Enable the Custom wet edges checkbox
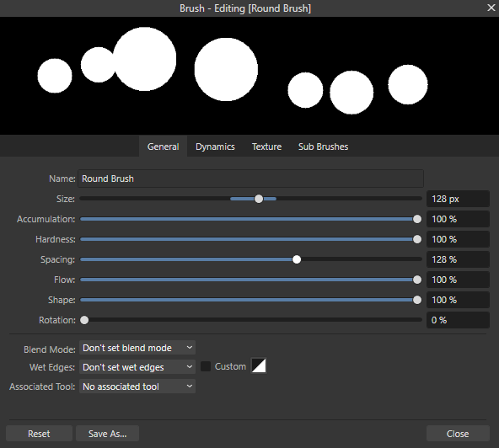The height and width of the screenshot is (448, 499). click(x=206, y=366)
